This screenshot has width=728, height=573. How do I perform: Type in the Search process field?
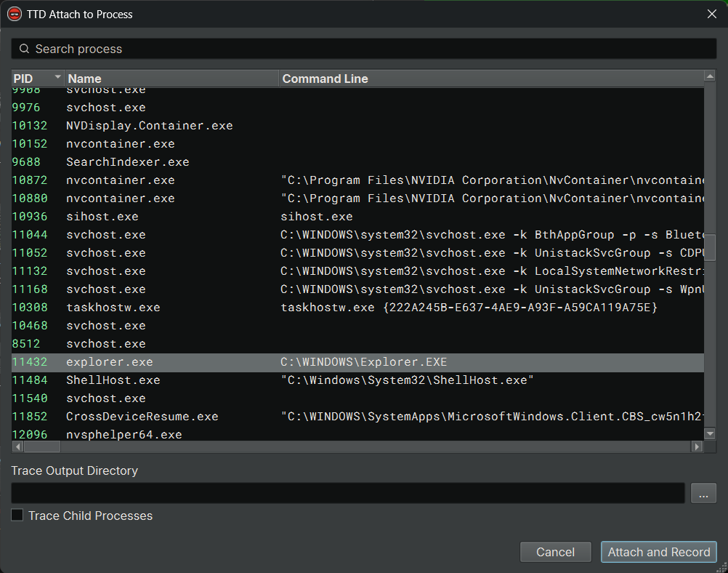coord(363,49)
